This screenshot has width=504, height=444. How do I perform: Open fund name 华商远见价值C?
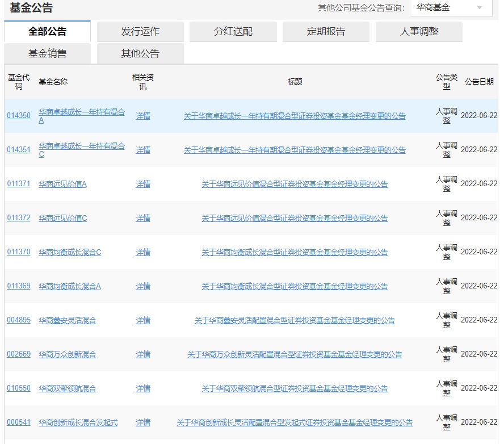(x=62, y=218)
